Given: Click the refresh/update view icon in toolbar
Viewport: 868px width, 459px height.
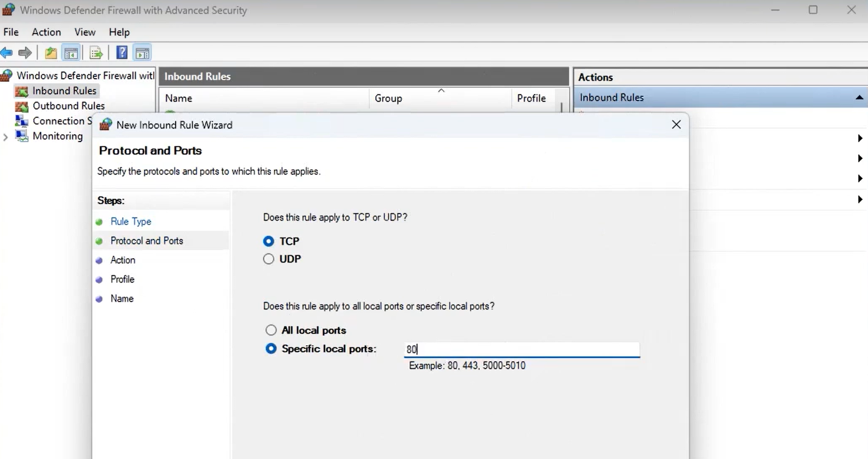Looking at the screenshot, I should [x=96, y=53].
